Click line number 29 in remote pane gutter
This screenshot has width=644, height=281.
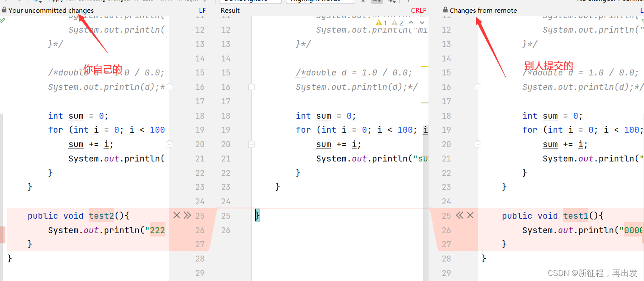(446, 273)
